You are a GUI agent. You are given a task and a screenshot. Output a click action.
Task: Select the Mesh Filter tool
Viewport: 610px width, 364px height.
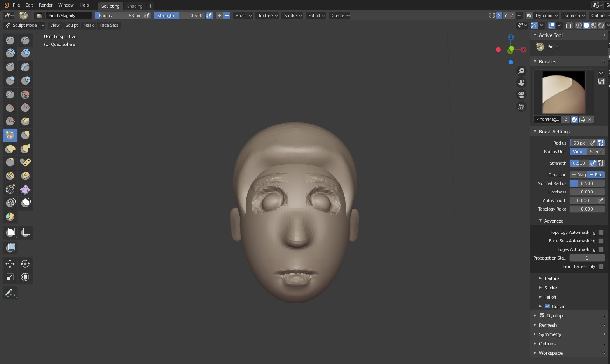tap(10, 247)
